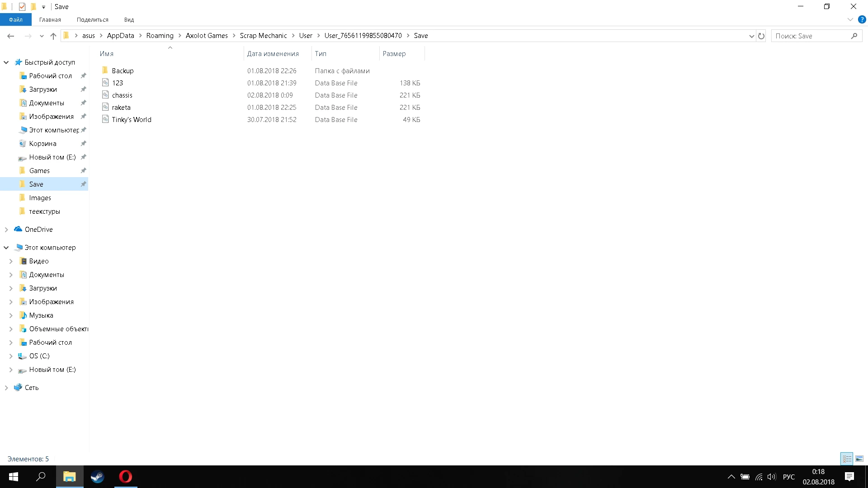Open the Файл menu

pos(15,19)
